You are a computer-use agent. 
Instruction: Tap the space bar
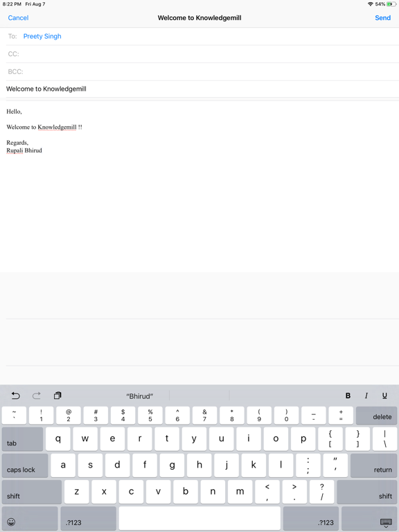click(x=199, y=518)
